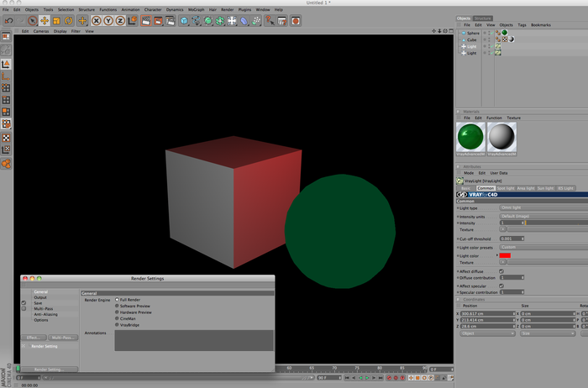Click the orange spheres icon in left palette
This screenshot has width=588, height=388.
6,164
